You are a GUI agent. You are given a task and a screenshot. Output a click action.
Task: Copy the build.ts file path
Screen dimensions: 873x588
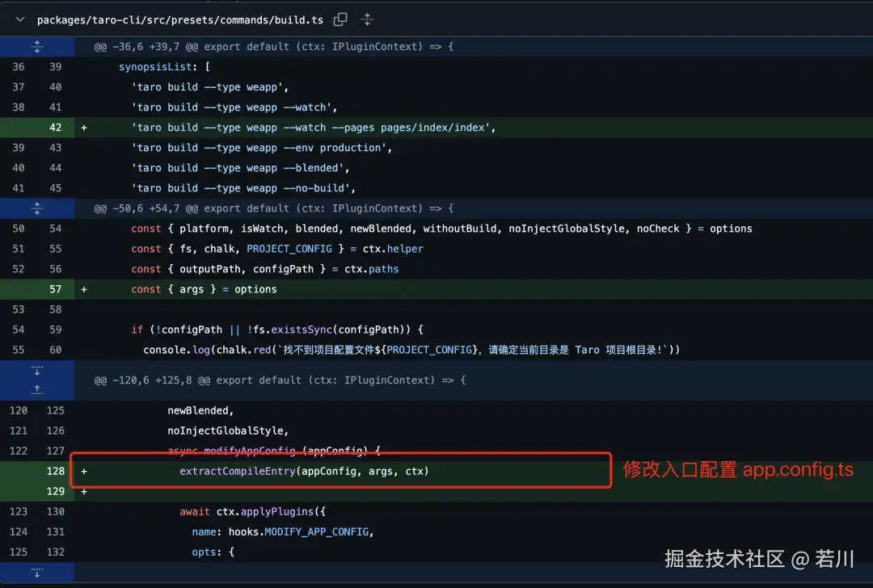(x=340, y=19)
